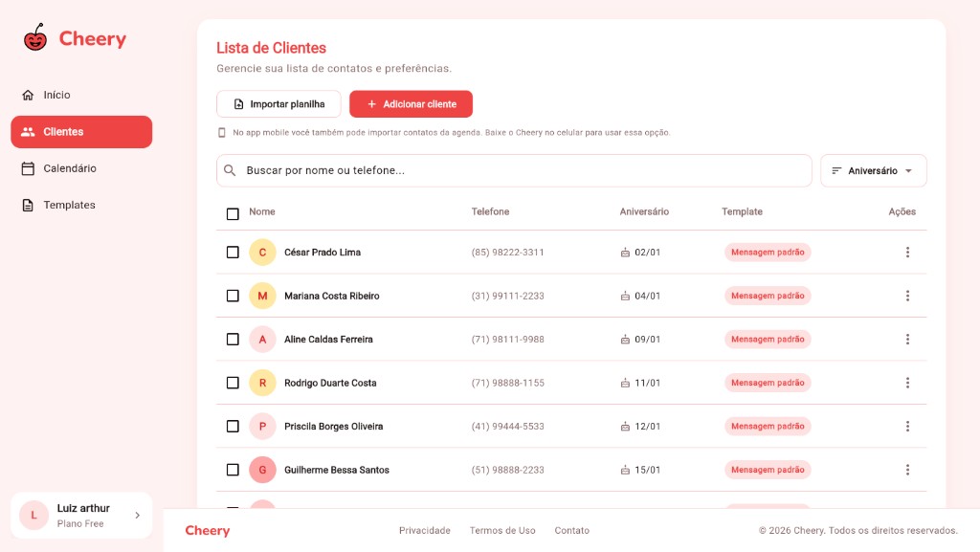Check the box for Mariana Costa Ribeiro
Viewport: 980px width, 552px height.
click(233, 296)
